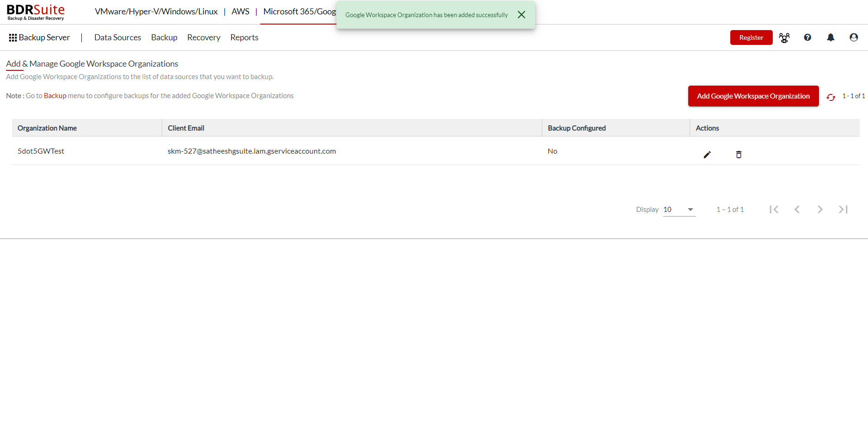Click the Register button
868x422 pixels.
pyautogui.click(x=751, y=37)
